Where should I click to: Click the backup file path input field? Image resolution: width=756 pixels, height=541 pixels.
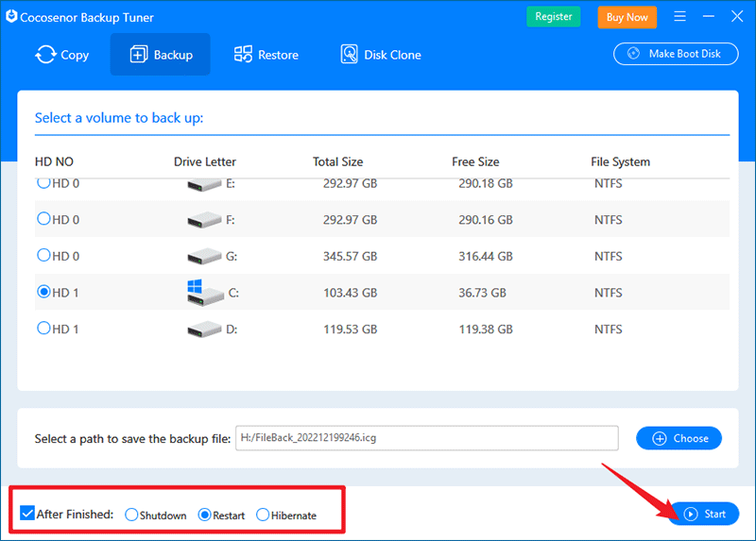point(427,438)
